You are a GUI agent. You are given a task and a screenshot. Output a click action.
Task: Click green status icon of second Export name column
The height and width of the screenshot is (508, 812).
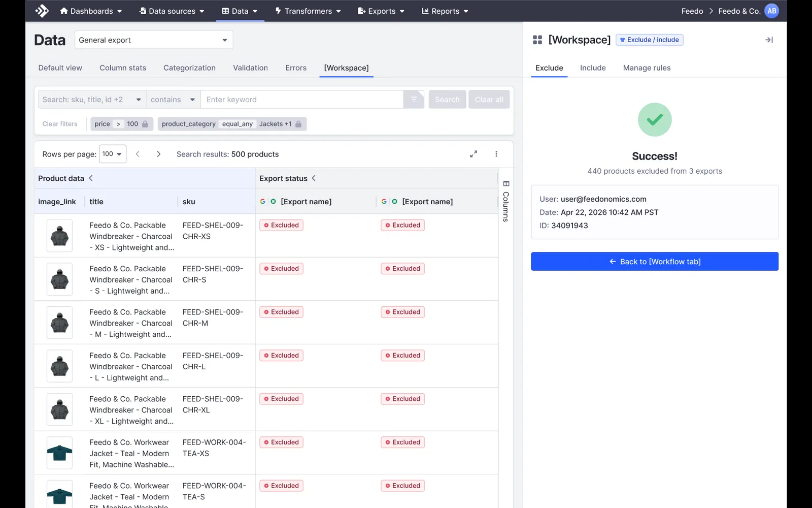(x=394, y=202)
